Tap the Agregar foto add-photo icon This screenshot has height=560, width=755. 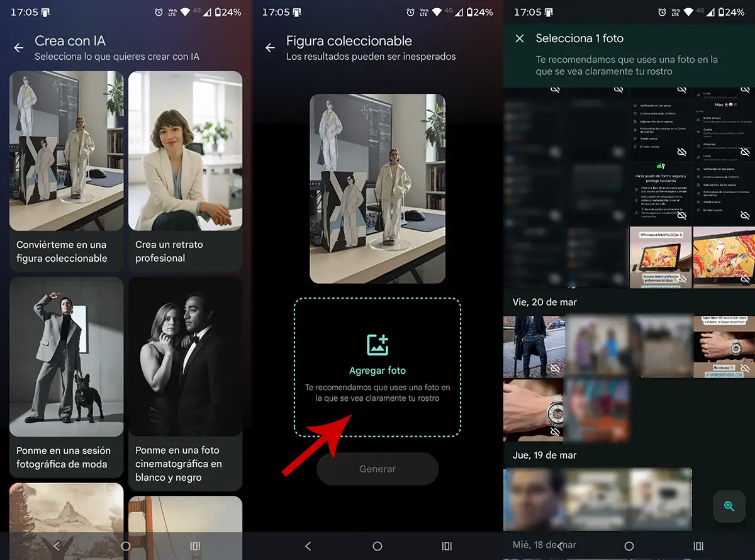(x=377, y=346)
